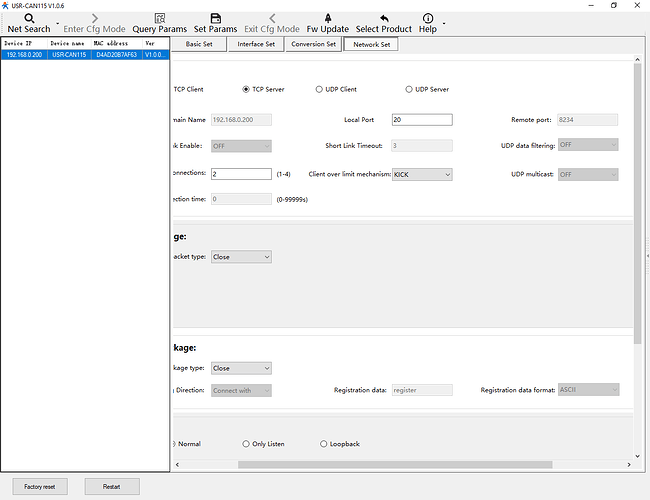
Task: Click the Select Product icon
Action: click(x=383, y=18)
